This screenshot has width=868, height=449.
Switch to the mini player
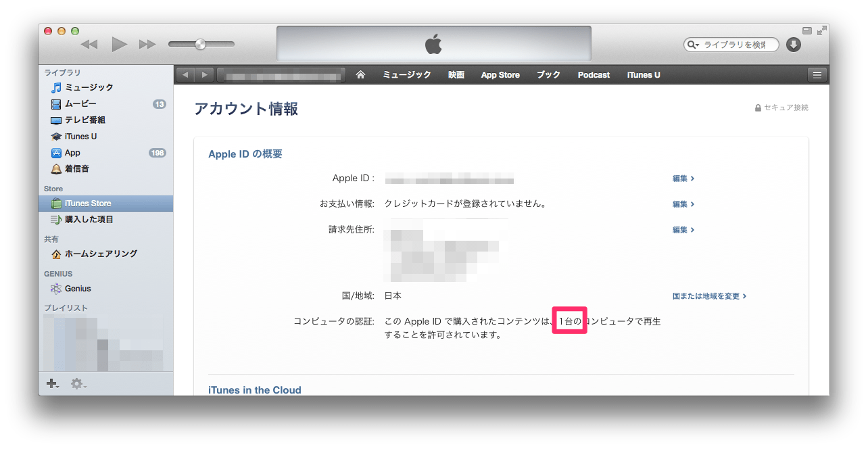tap(806, 30)
